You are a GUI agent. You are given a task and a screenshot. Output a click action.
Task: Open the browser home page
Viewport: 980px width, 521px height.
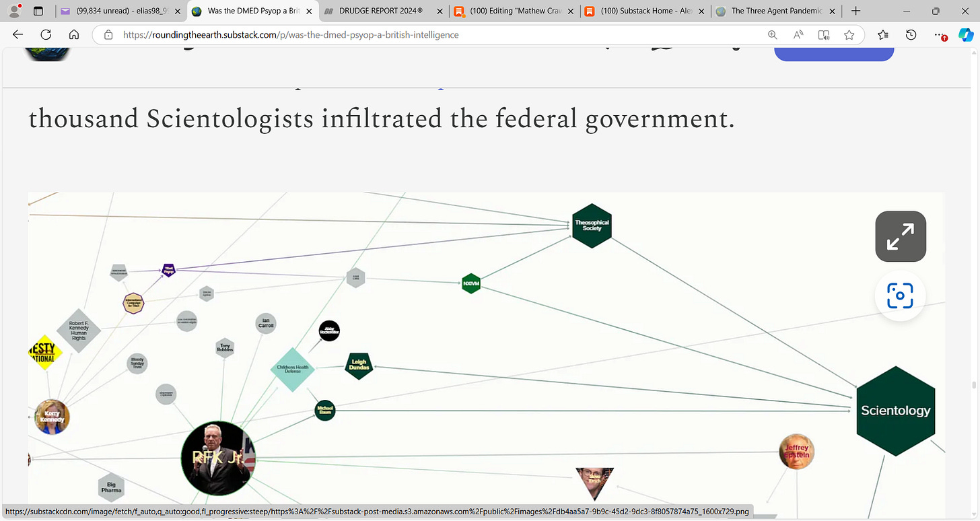click(x=74, y=35)
